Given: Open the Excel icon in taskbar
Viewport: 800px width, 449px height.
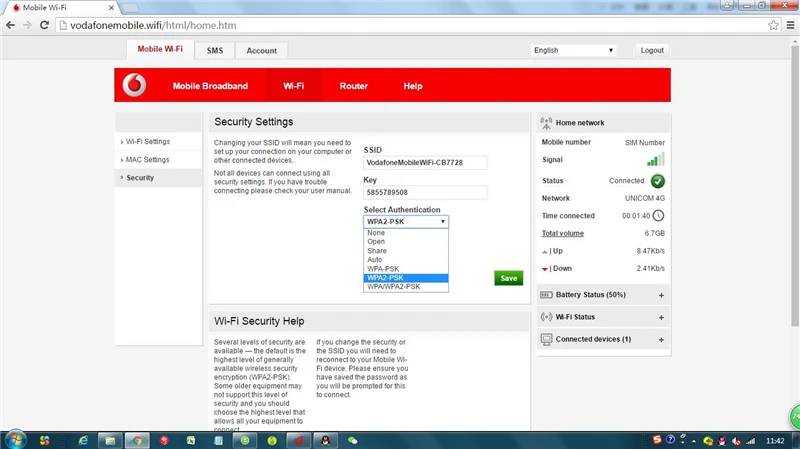Looking at the screenshot, I should 191,440.
